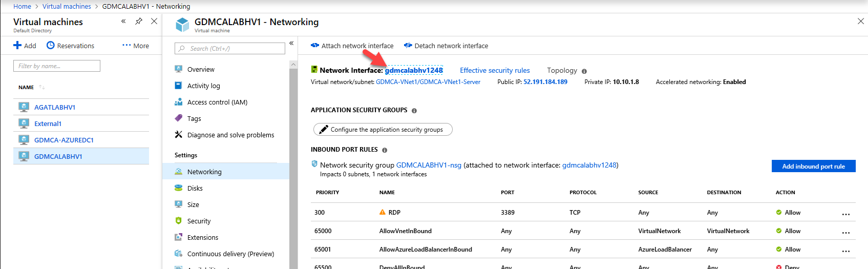Viewport: 868px width, 269px height.
Task: Select GDMCA-AZUREDC1 virtual machine
Action: [64, 140]
